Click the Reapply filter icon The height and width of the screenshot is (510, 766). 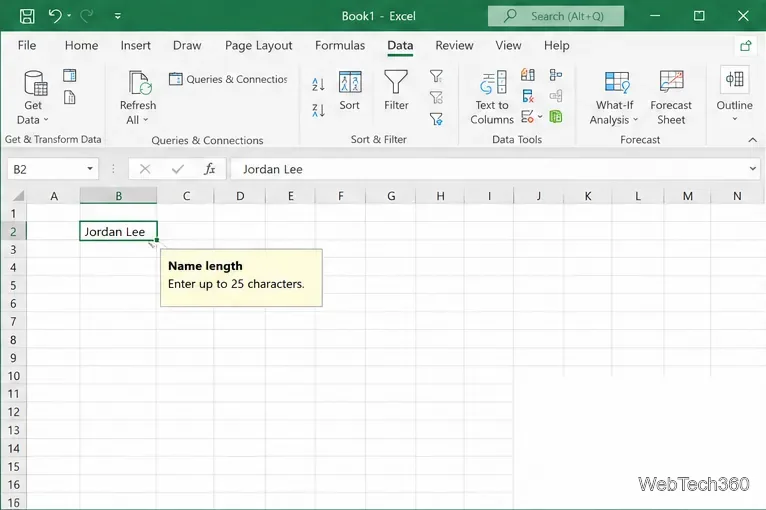[436, 97]
